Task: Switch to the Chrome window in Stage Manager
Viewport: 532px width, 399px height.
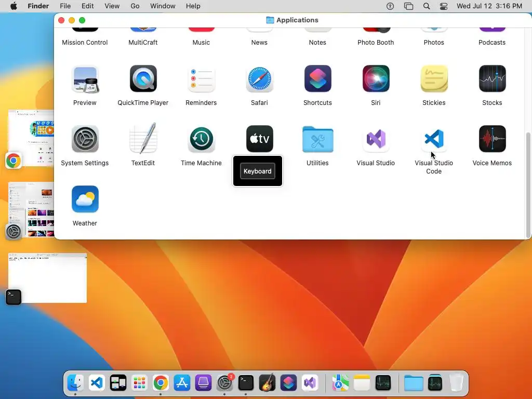Action: tap(31, 138)
